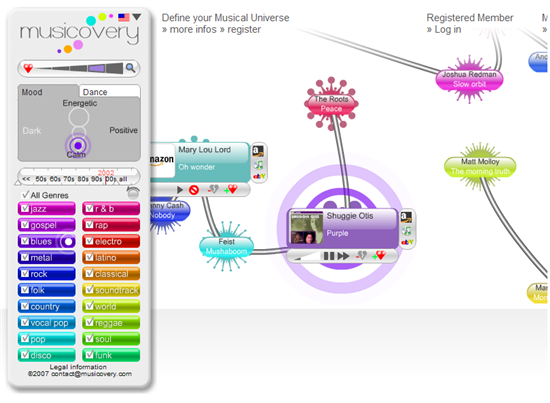Open Legal information link

(x=78, y=367)
